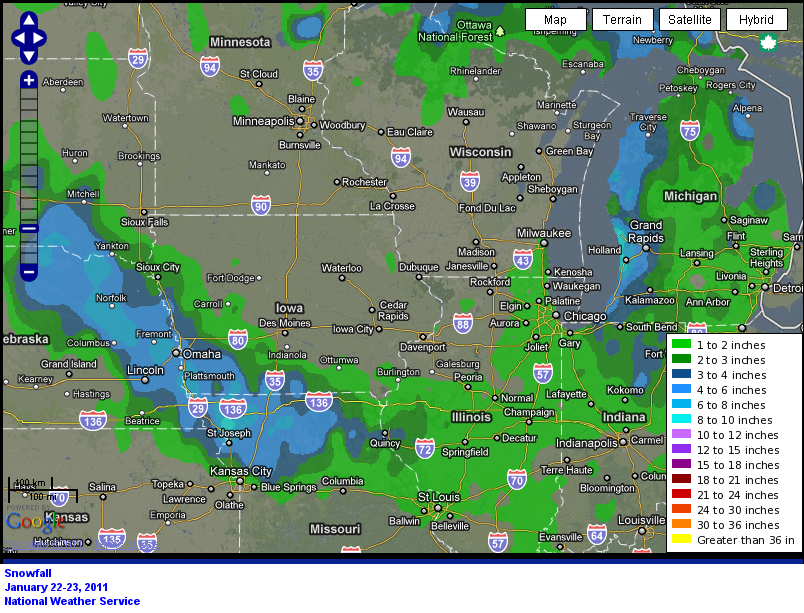Click the Interstate 88 shield

(x=463, y=323)
